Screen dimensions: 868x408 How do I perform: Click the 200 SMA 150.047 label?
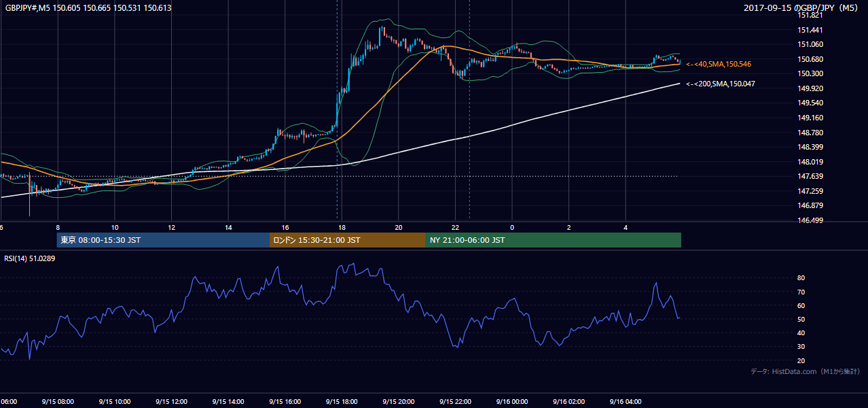[721, 84]
